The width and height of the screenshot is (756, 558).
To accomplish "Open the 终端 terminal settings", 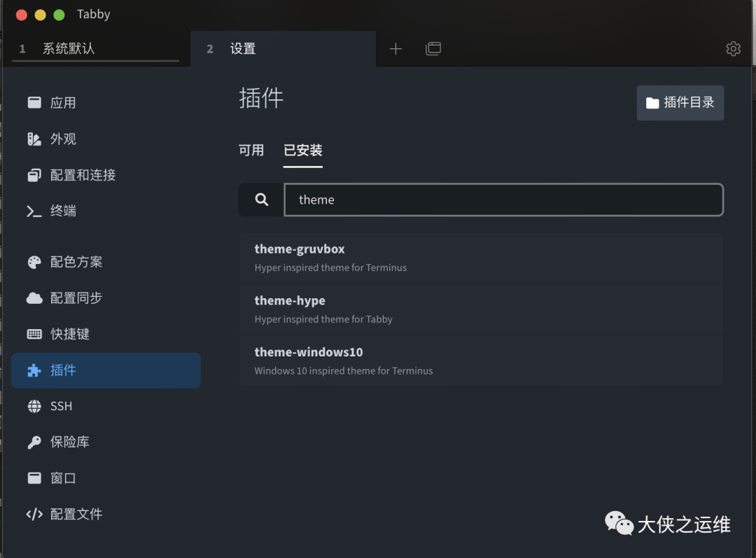I will click(106, 211).
